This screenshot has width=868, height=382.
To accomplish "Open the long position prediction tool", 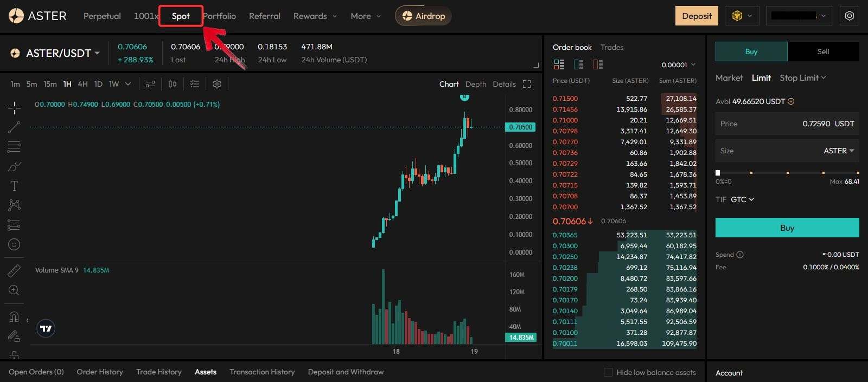I will 14,225.
